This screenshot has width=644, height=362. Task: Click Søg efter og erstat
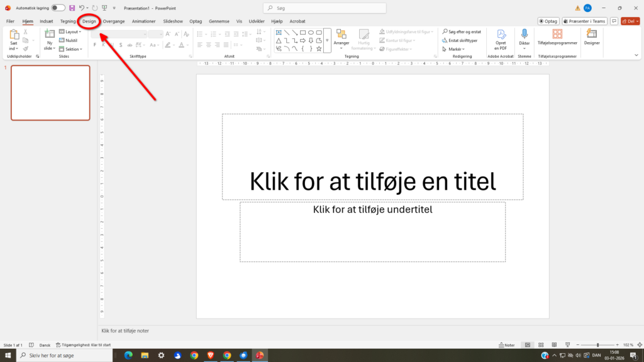pos(462,31)
